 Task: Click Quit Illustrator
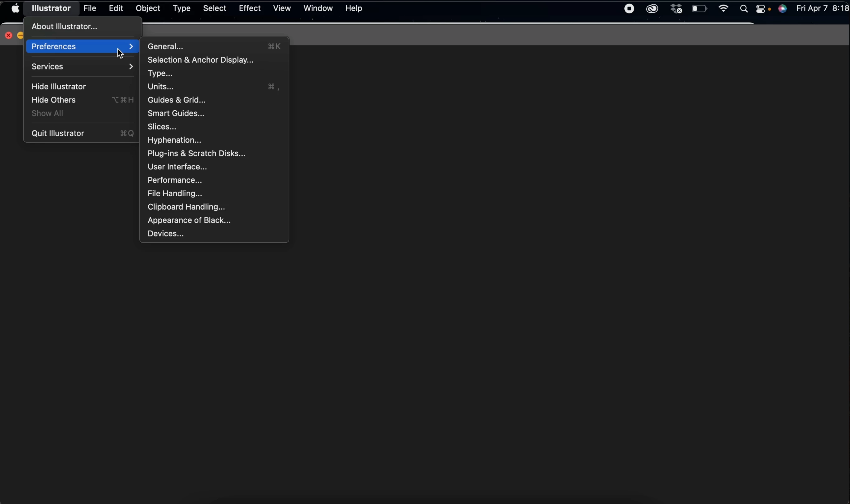click(x=59, y=133)
